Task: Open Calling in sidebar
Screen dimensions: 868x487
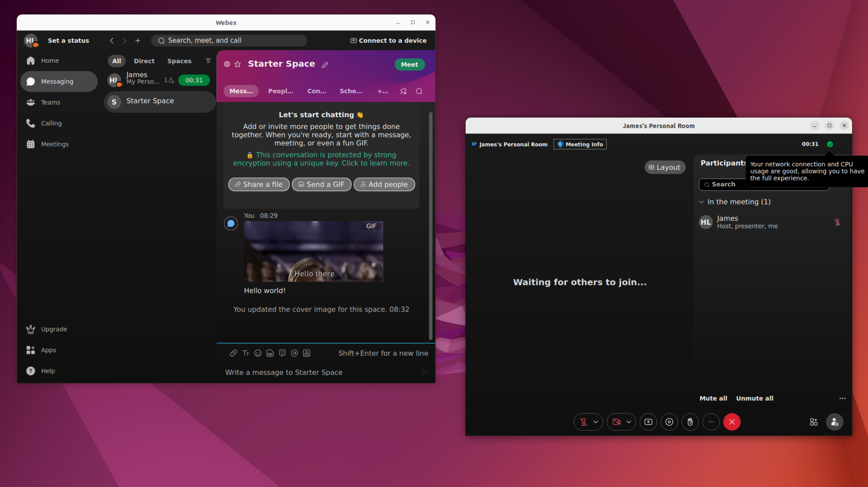Action: click(x=59, y=123)
